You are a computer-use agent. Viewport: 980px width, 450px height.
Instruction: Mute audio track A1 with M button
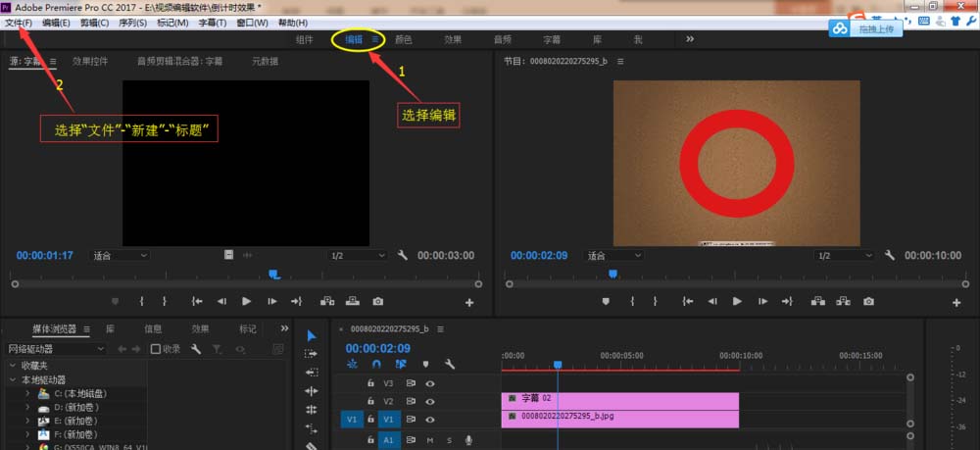430,440
